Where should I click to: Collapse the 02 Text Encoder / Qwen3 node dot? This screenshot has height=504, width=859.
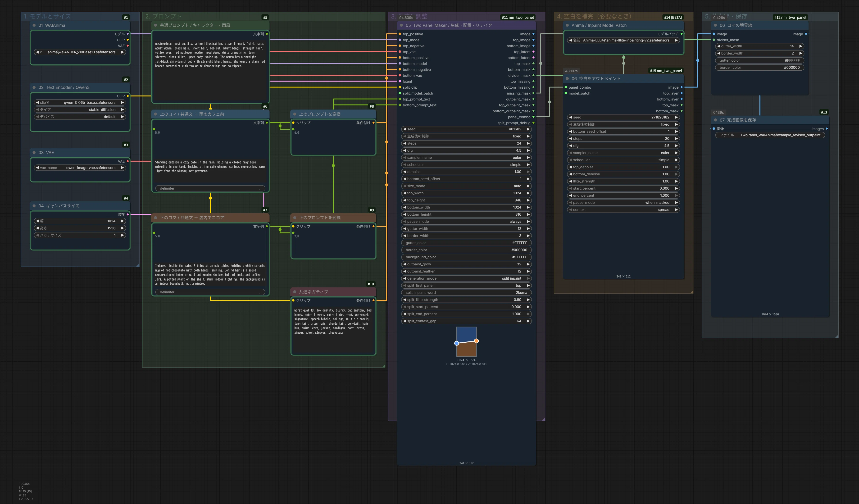coord(34,87)
